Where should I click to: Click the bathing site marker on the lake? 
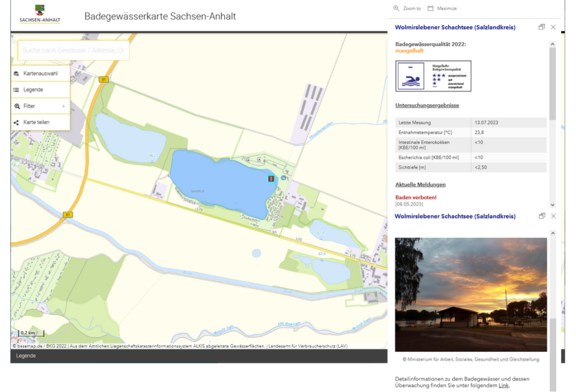271,179
